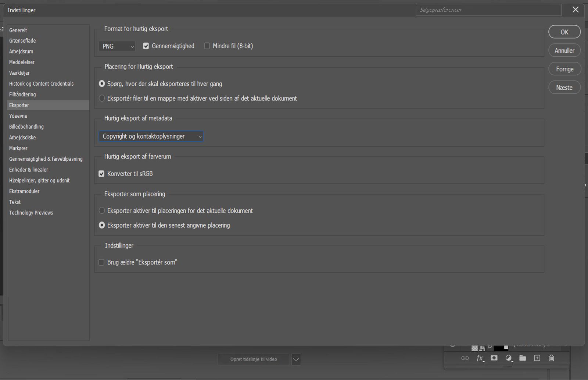Click the Annuller button
This screenshot has height=380, width=588.
click(564, 50)
